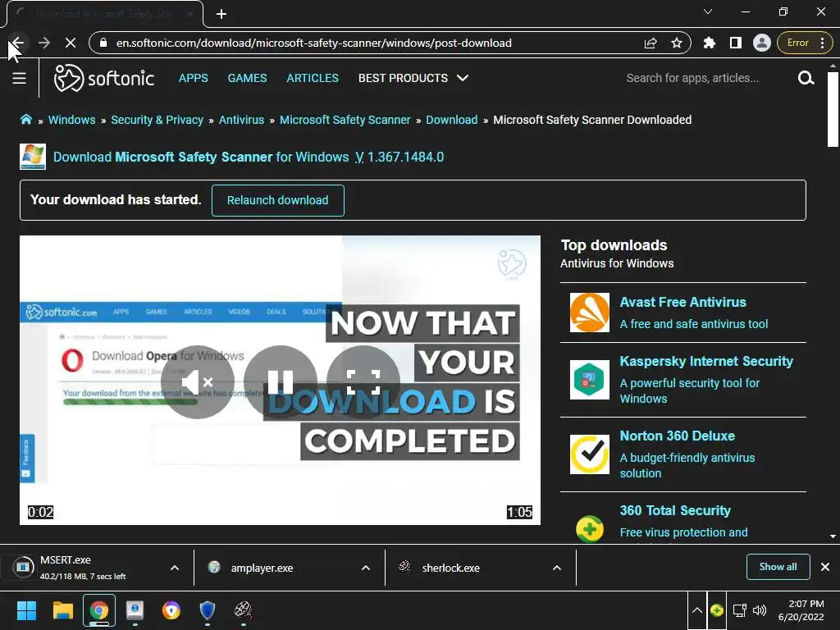
Task: Open the clock showing 2:07 PM
Action: pyautogui.click(x=801, y=610)
